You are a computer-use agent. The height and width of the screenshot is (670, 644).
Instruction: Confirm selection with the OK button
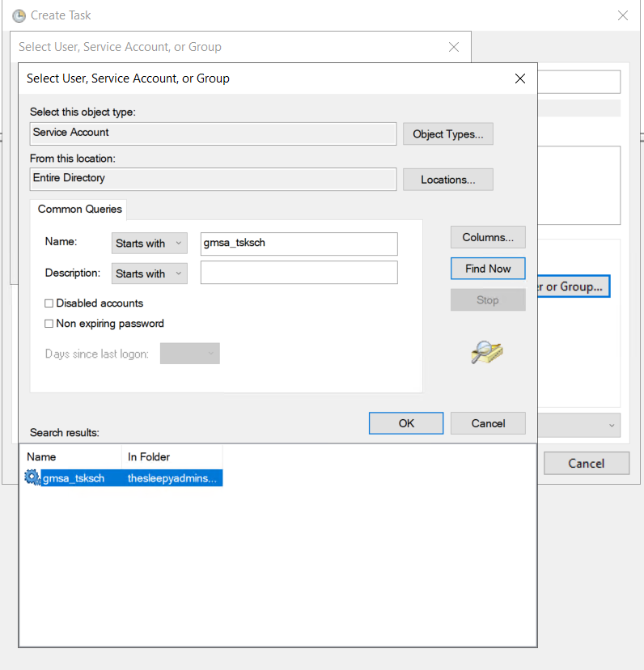(x=405, y=422)
